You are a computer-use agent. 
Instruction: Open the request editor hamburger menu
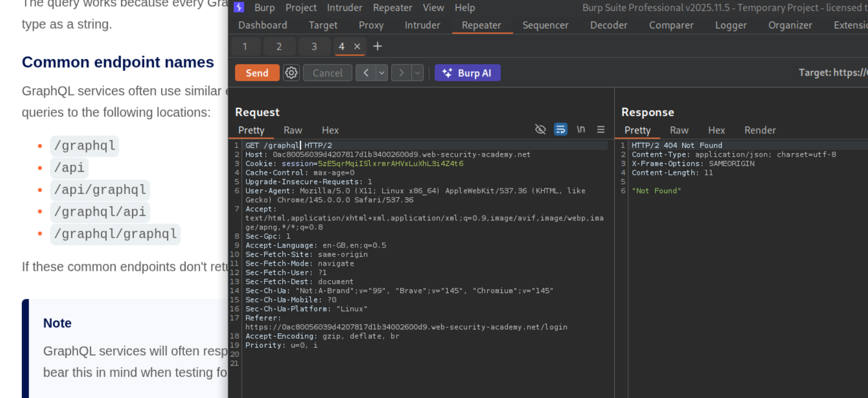(x=600, y=130)
